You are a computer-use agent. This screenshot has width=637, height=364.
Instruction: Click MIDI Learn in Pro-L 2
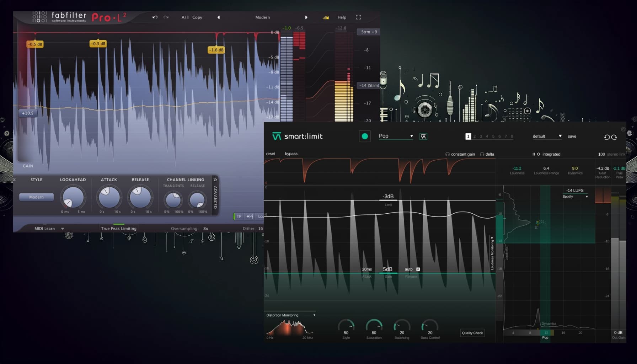click(44, 229)
